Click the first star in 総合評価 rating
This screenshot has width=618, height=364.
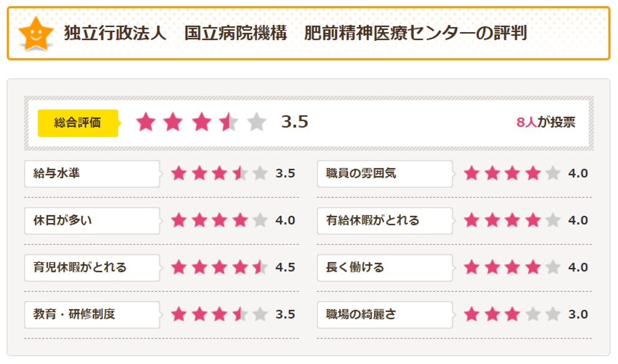point(146,122)
